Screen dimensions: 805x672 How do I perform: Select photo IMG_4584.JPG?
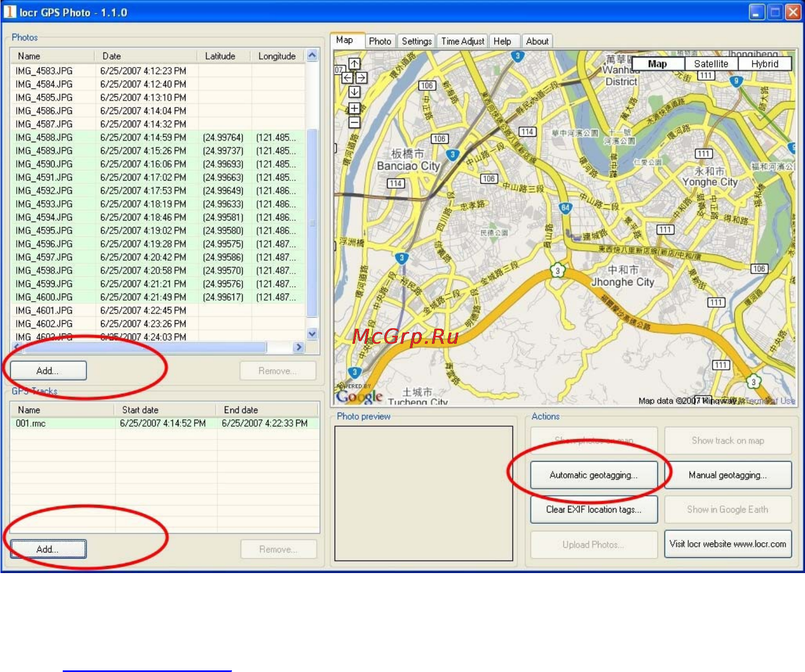(158, 84)
